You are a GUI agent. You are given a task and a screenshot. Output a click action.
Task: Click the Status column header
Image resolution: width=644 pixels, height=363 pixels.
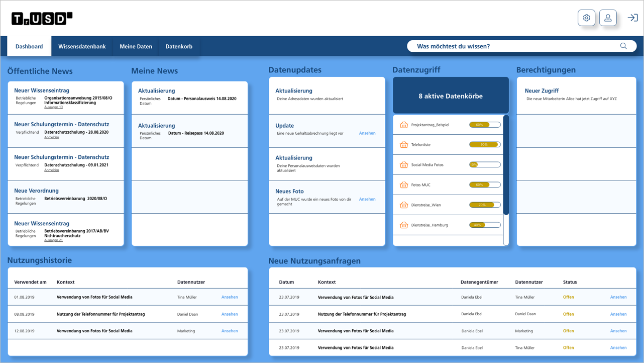click(x=570, y=282)
